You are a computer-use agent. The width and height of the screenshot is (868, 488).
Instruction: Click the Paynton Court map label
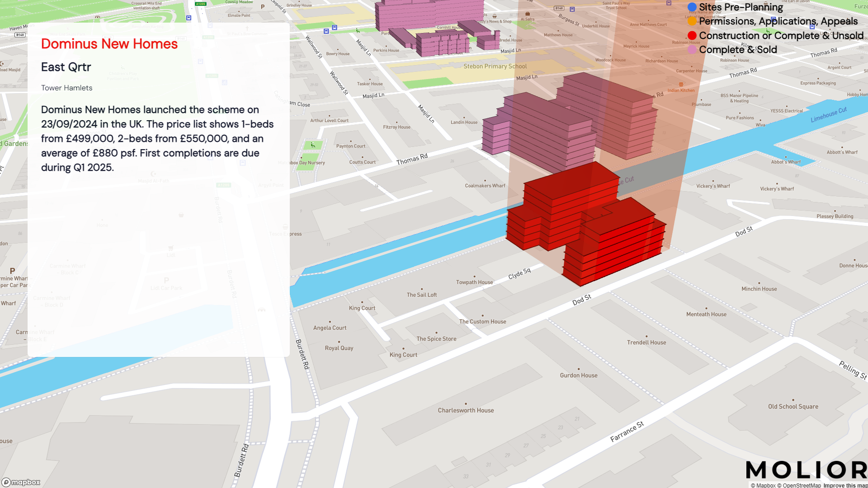350,146
